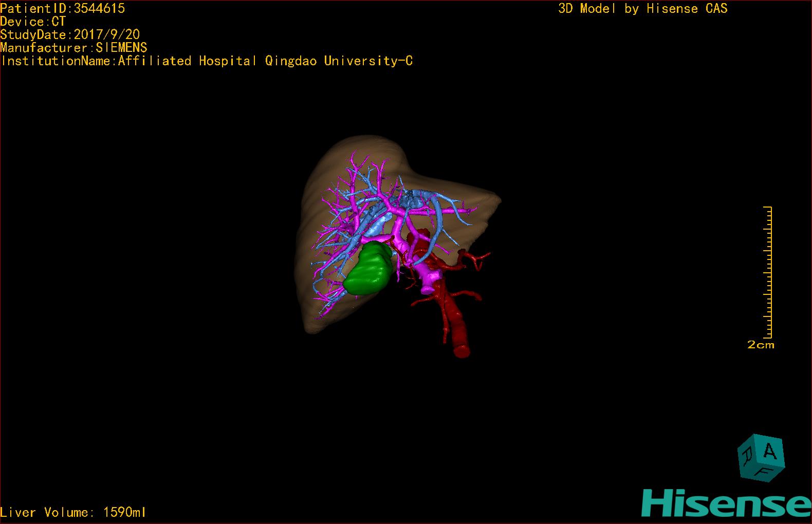Click the 'Liver Volume: 1590ml' readout

[x=73, y=512]
